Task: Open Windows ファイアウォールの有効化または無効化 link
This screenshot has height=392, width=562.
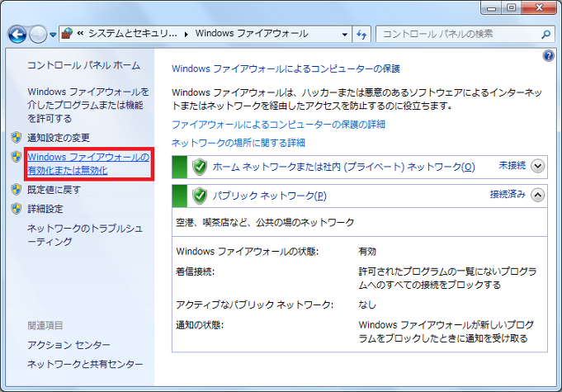Action: tap(88, 163)
